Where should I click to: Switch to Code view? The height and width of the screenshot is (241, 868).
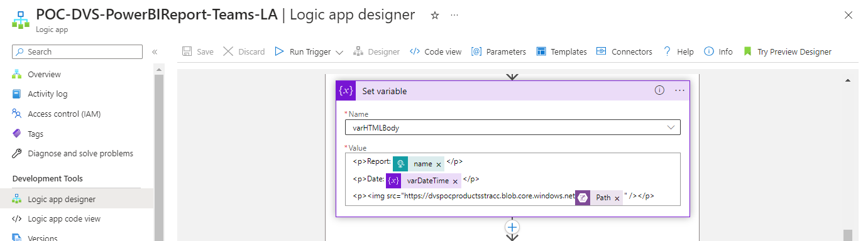point(435,51)
